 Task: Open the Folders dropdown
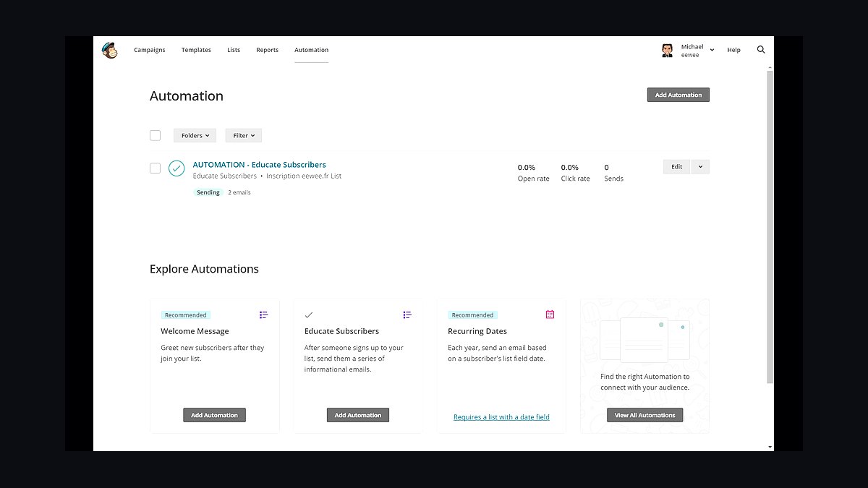point(195,135)
